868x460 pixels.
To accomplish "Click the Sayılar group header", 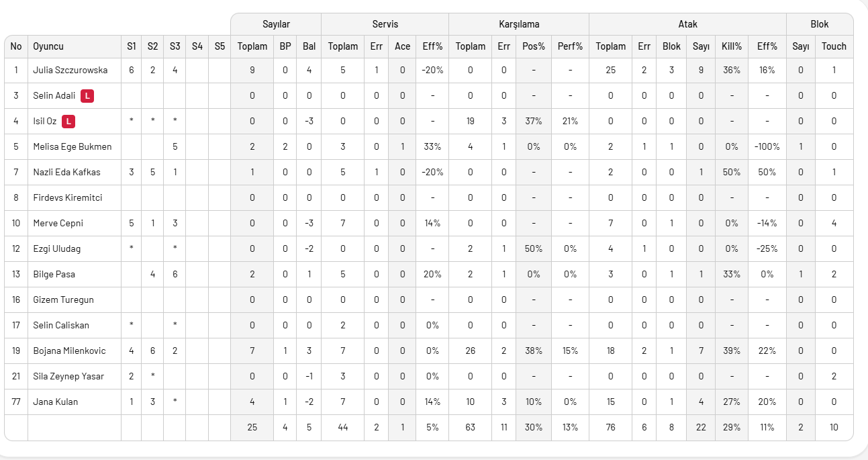I will (x=276, y=24).
